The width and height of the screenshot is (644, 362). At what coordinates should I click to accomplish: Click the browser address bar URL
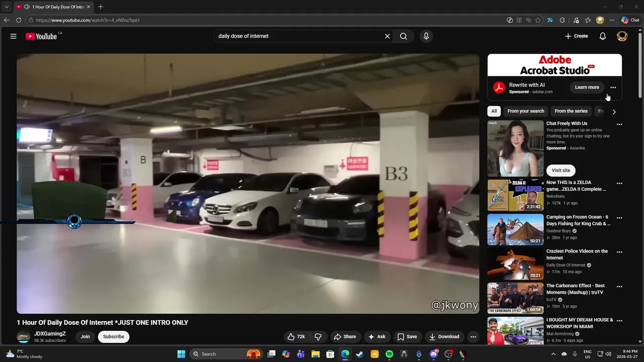[x=88, y=20]
